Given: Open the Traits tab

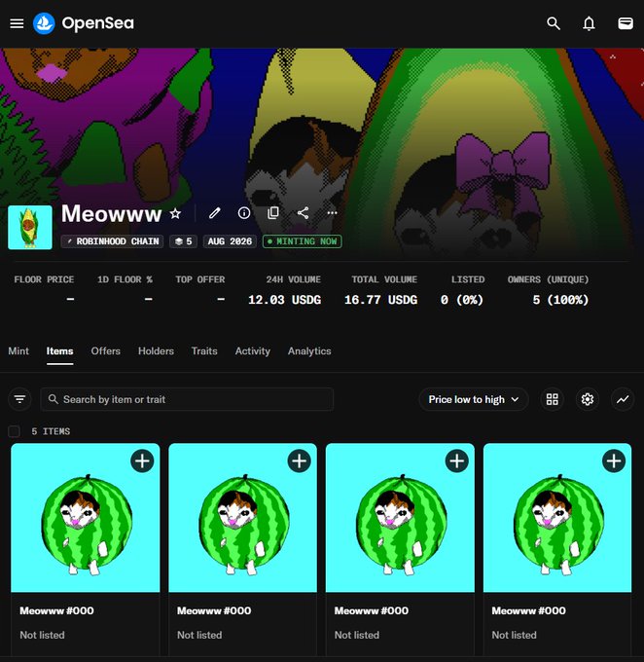Looking at the screenshot, I should [204, 350].
